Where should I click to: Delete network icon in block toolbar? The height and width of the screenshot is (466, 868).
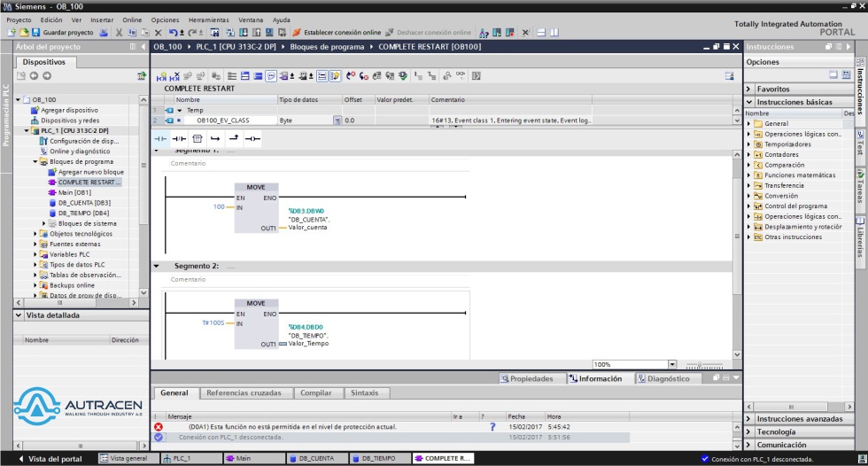174,76
